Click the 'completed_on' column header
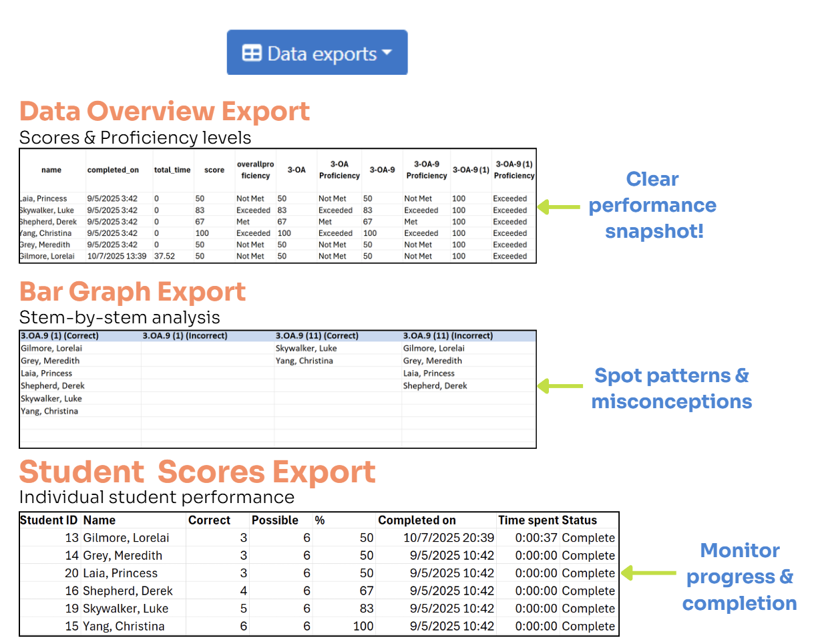 pos(113,170)
